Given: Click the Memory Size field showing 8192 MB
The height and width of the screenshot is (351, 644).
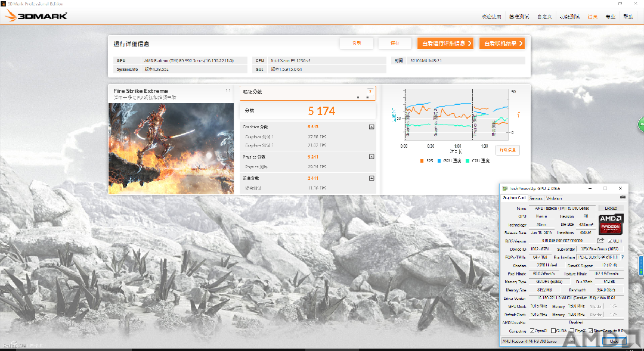Looking at the screenshot, I should click(544, 290).
